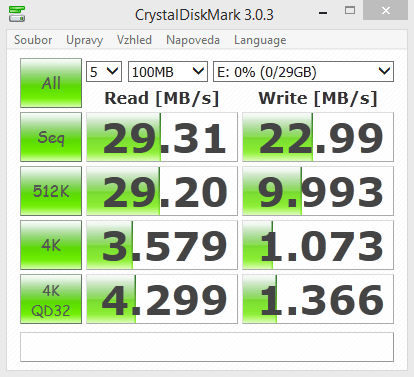Screen dimensions: 414x377
Task: Start the 4K QD32 benchmark test
Action: [51, 299]
